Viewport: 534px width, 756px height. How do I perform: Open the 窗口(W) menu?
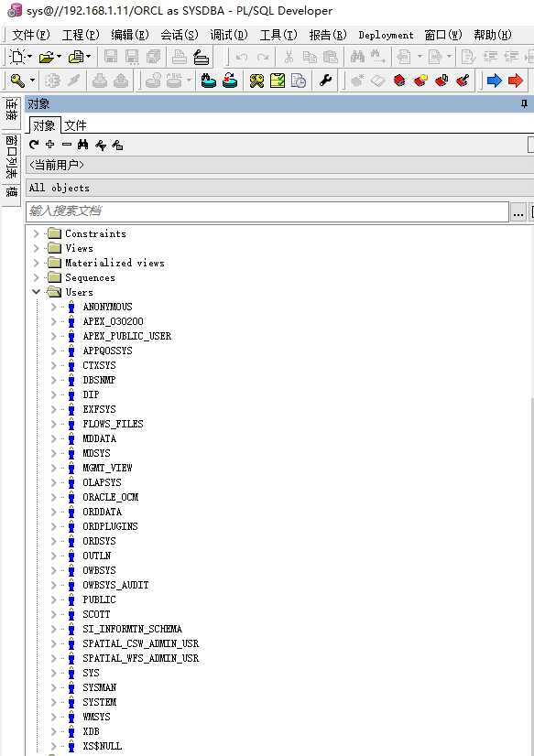coord(443,35)
